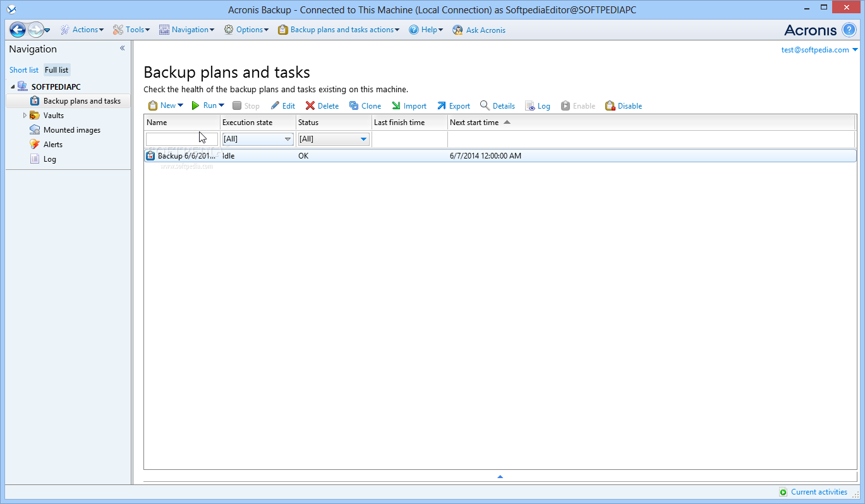Click the Clone toolbar button

[x=365, y=106]
